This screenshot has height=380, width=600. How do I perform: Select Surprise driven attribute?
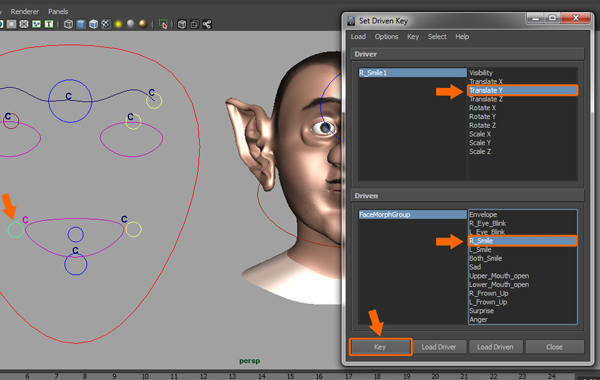481,311
